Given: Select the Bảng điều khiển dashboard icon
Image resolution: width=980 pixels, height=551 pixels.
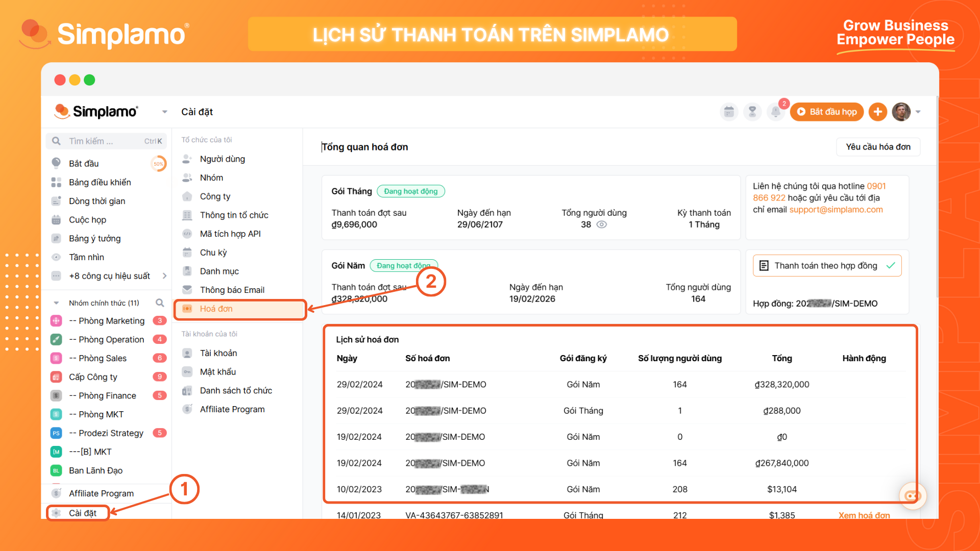Looking at the screenshot, I should pos(57,182).
